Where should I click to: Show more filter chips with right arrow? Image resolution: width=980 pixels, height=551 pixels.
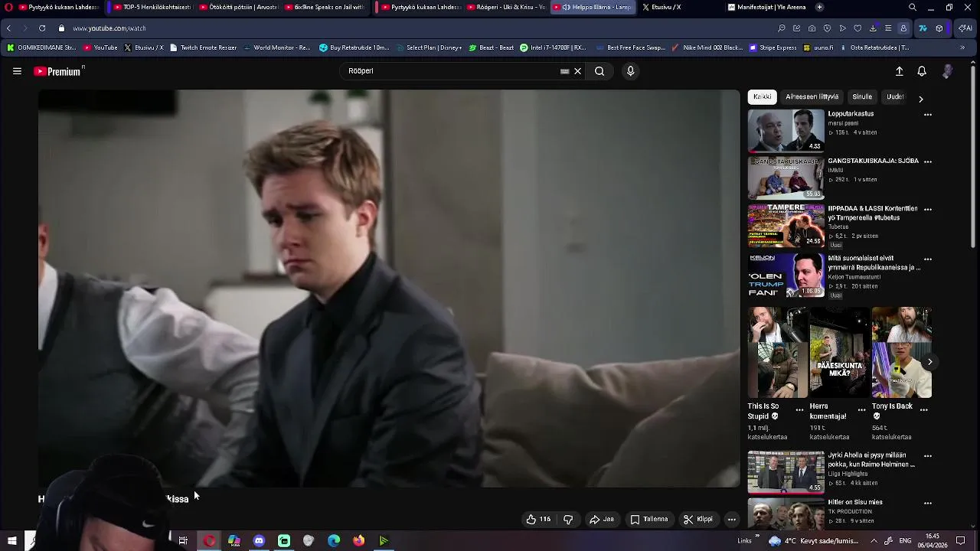(921, 99)
